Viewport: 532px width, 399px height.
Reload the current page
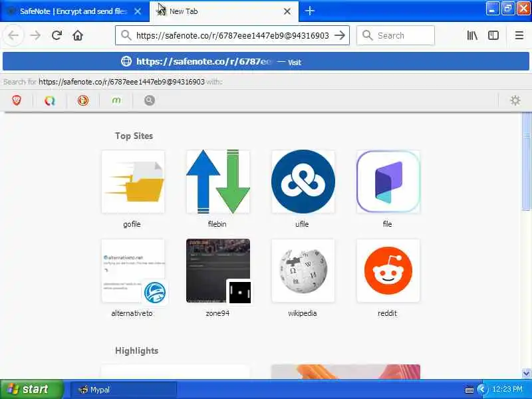[x=57, y=35]
